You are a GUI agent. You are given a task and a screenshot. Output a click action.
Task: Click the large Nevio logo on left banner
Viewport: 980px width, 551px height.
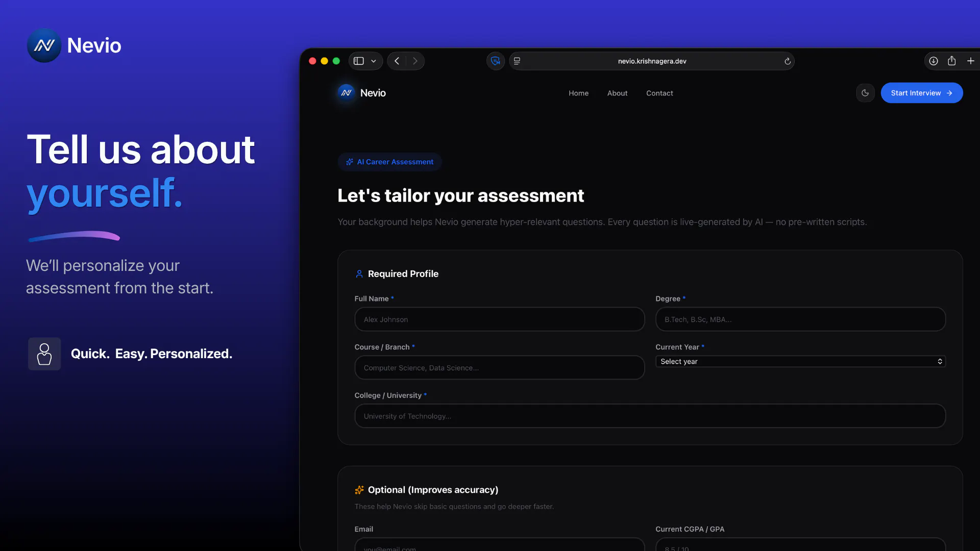click(x=44, y=45)
